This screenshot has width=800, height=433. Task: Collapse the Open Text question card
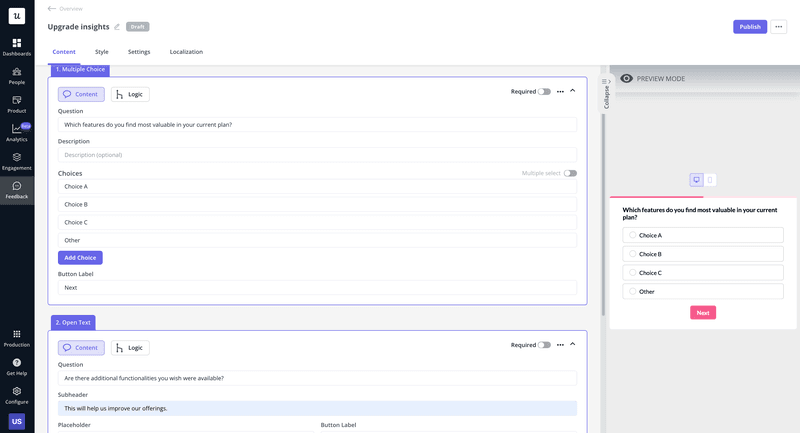pyautogui.click(x=573, y=345)
